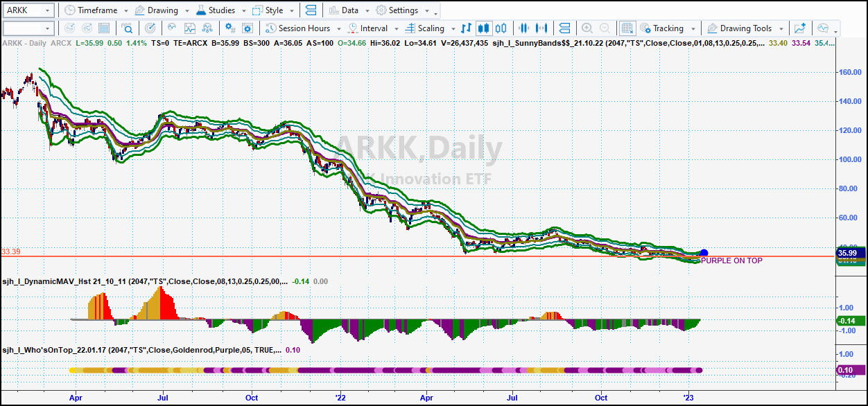Click the wide bar spacing icon

pos(543,28)
